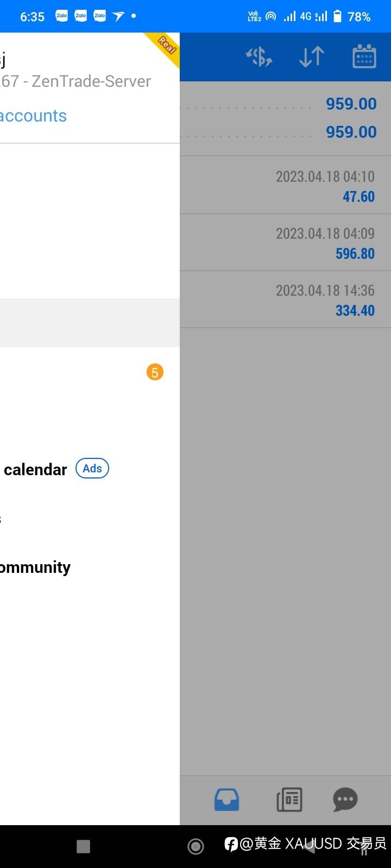
Task: Open the 334.40 deal at 14:36
Action: coord(285,299)
